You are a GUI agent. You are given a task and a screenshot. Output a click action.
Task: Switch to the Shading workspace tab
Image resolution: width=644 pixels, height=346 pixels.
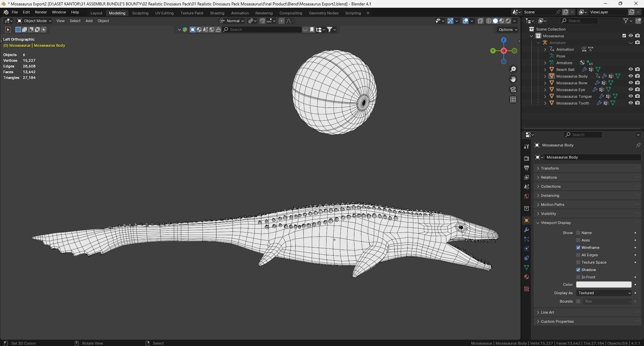(x=217, y=13)
